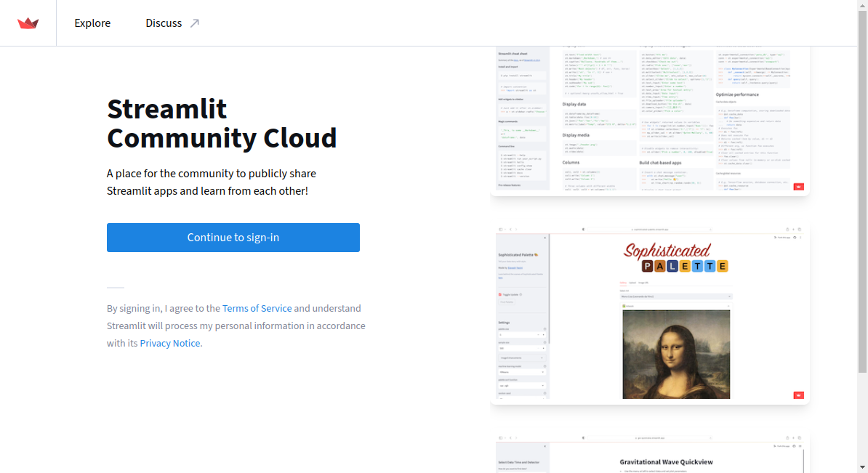This screenshot has width=868, height=473.
Task: Open the Privacy Notice link
Action: click(x=169, y=343)
